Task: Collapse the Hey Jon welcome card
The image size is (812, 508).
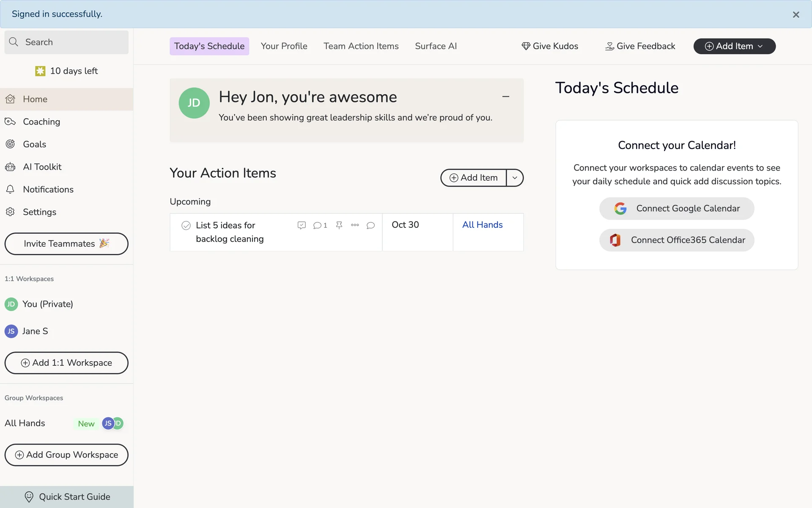Action: click(505, 97)
